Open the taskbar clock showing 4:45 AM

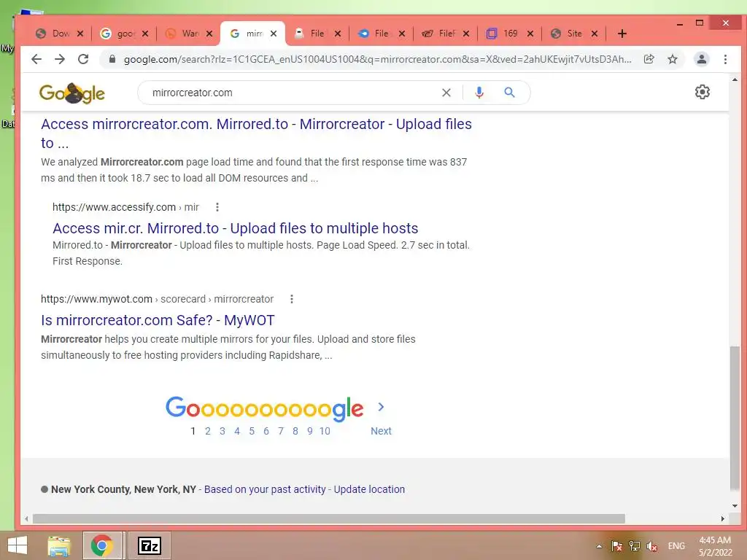[x=715, y=546]
